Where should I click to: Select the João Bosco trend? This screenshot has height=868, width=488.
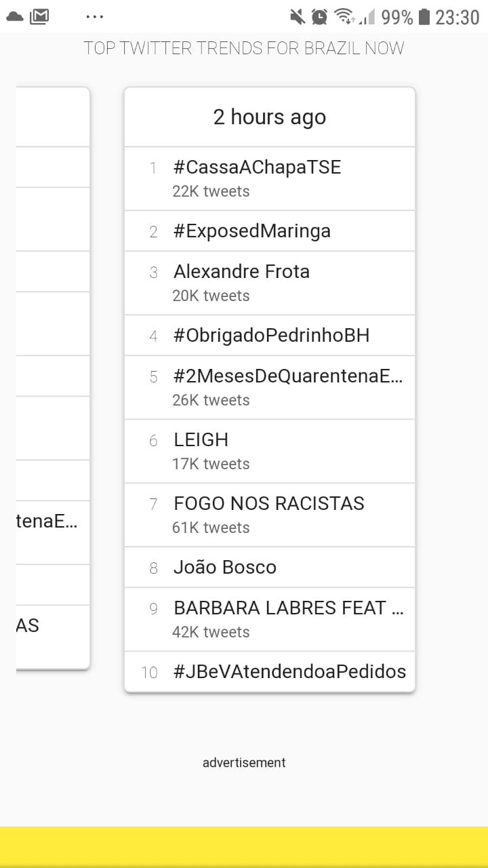pos(270,568)
